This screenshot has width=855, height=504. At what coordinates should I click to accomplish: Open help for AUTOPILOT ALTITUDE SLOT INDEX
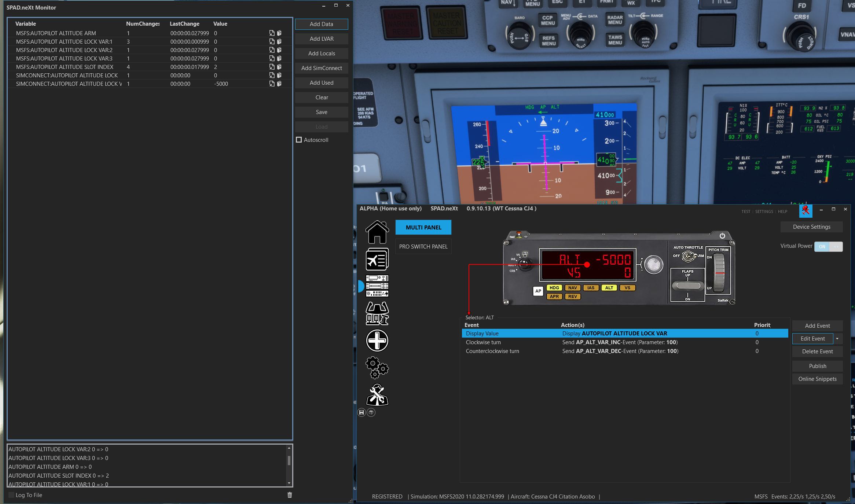pos(280,67)
